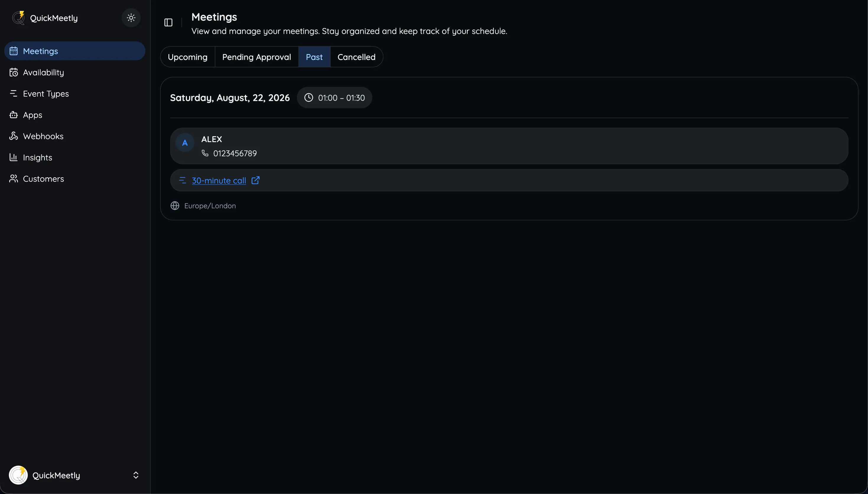Open the Customers page
The height and width of the screenshot is (494, 868).
(75, 179)
